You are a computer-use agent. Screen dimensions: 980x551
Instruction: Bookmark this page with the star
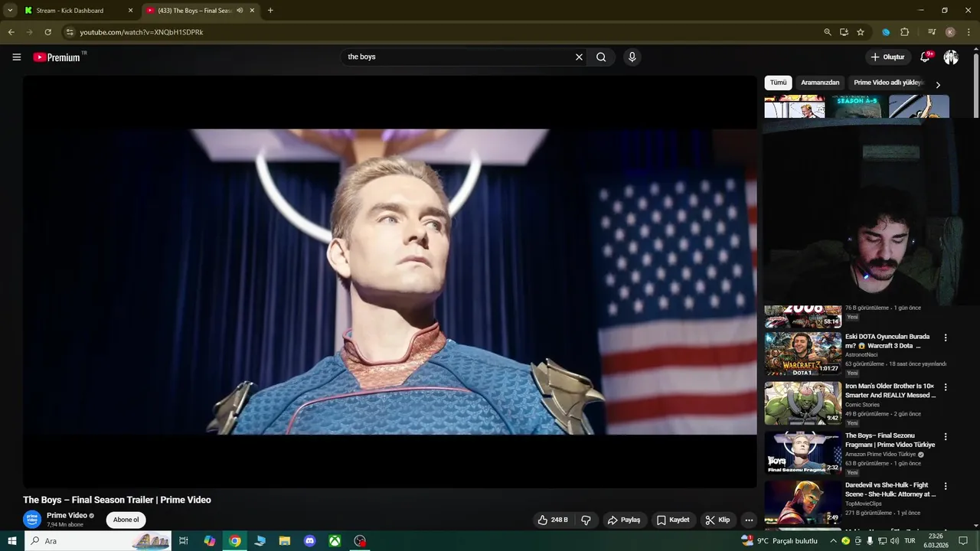coord(861,32)
